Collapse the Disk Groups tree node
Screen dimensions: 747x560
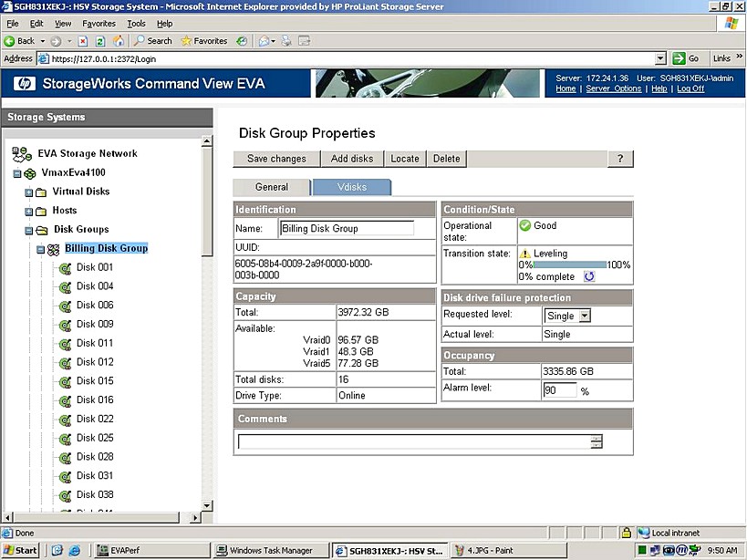click(x=28, y=231)
